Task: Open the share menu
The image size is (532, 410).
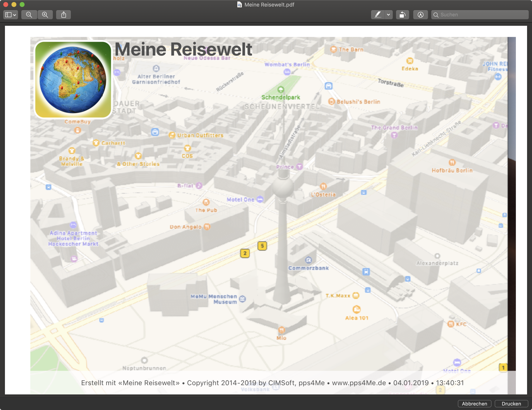Action: (x=63, y=15)
